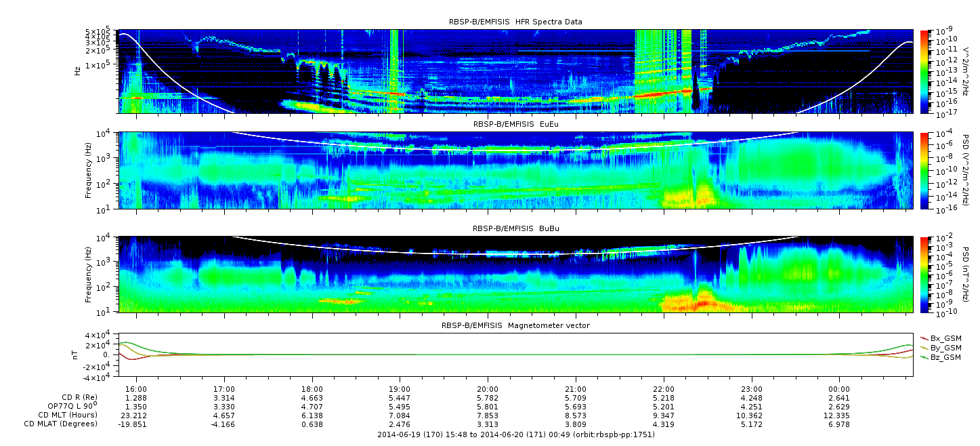980x446 pixels.
Task: Click the 00:00 time axis label
Action: click(839, 388)
